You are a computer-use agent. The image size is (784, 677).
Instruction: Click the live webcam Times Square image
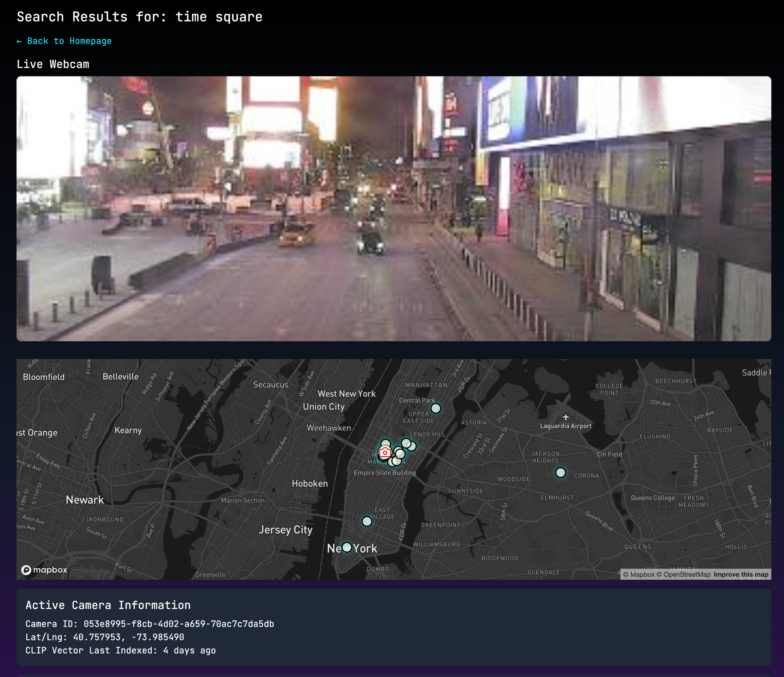(394, 208)
